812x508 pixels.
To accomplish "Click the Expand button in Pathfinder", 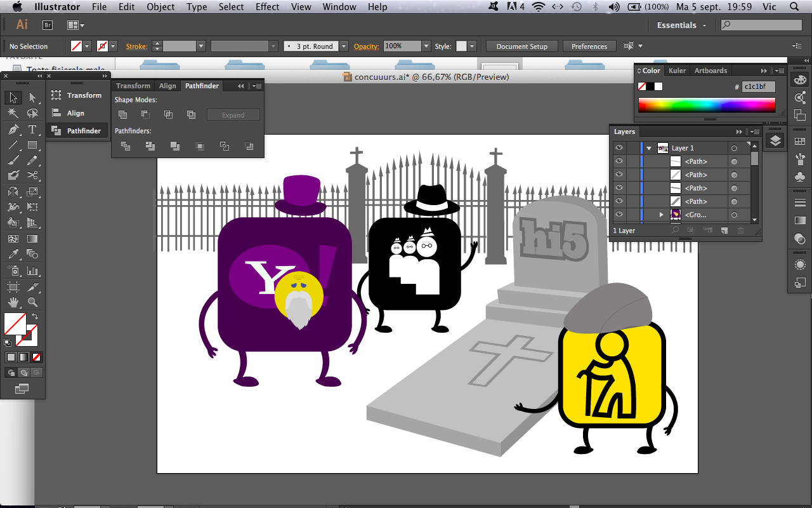I will 233,115.
